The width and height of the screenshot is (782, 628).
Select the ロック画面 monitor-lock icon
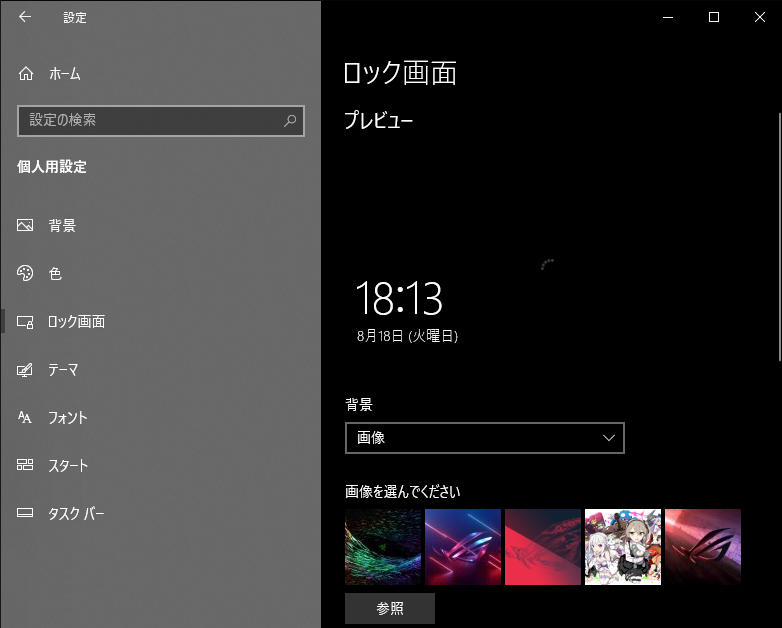[x=25, y=322]
